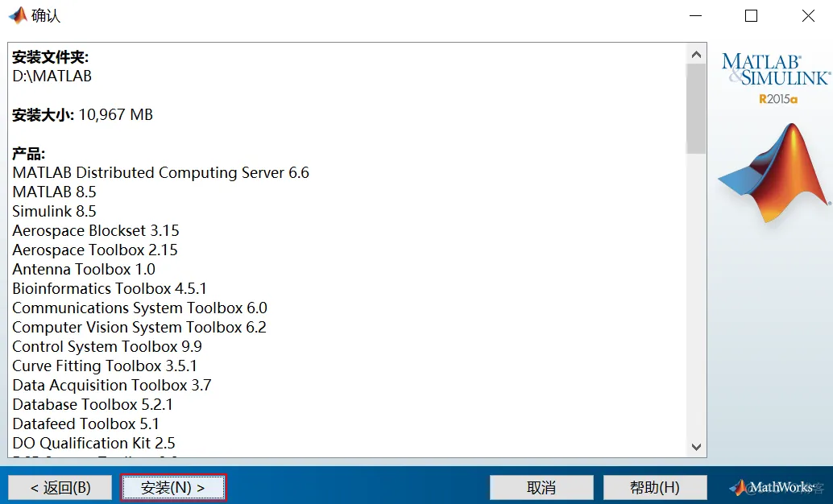This screenshot has height=504, width=833.
Task: Select Aerospace Toolbox 2.15 line
Action: [x=95, y=250]
